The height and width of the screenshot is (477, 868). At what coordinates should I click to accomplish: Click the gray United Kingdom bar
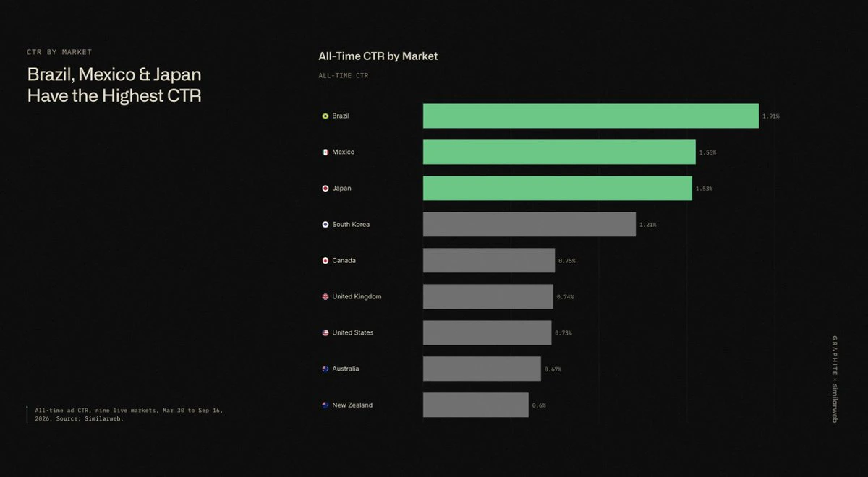tap(488, 296)
